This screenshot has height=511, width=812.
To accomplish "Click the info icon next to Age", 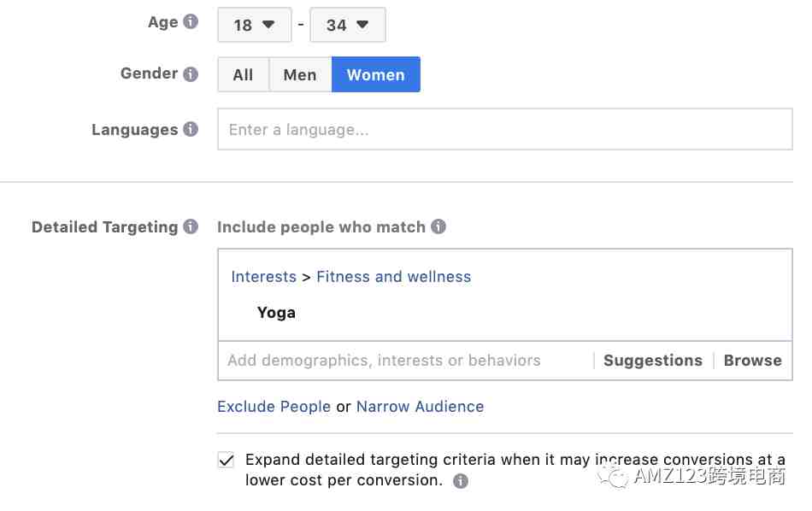I will (191, 21).
